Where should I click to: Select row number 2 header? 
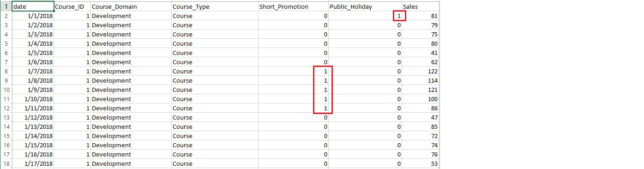tap(6, 16)
